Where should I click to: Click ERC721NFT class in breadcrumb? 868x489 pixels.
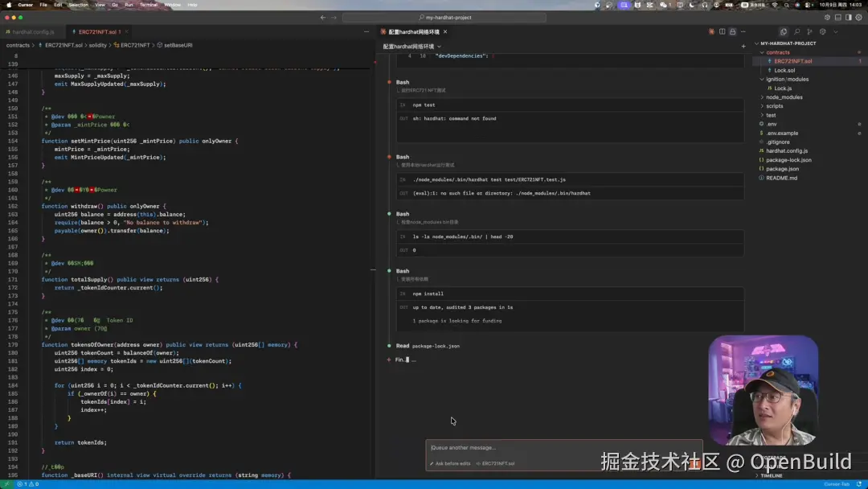[x=135, y=45]
